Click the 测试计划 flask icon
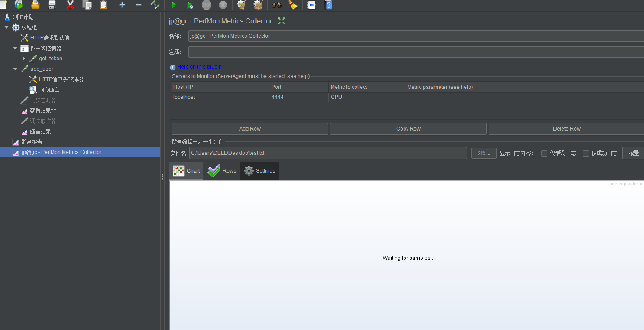The image size is (644, 330). point(7,17)
